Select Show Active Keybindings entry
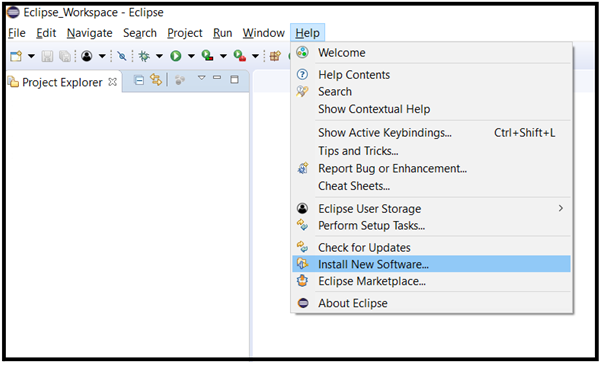This screenshot has width=599, height=365. [x=431, y=133]
